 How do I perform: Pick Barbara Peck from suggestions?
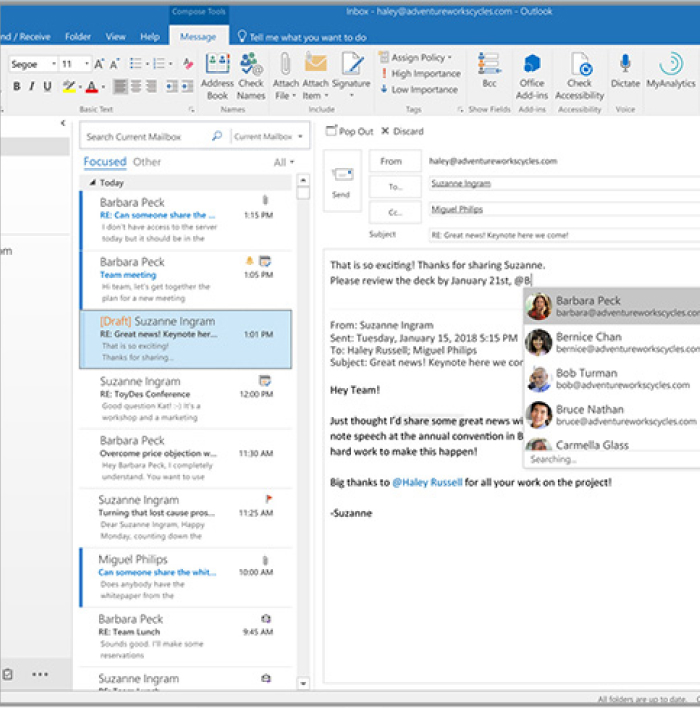[x=611, y=306]
